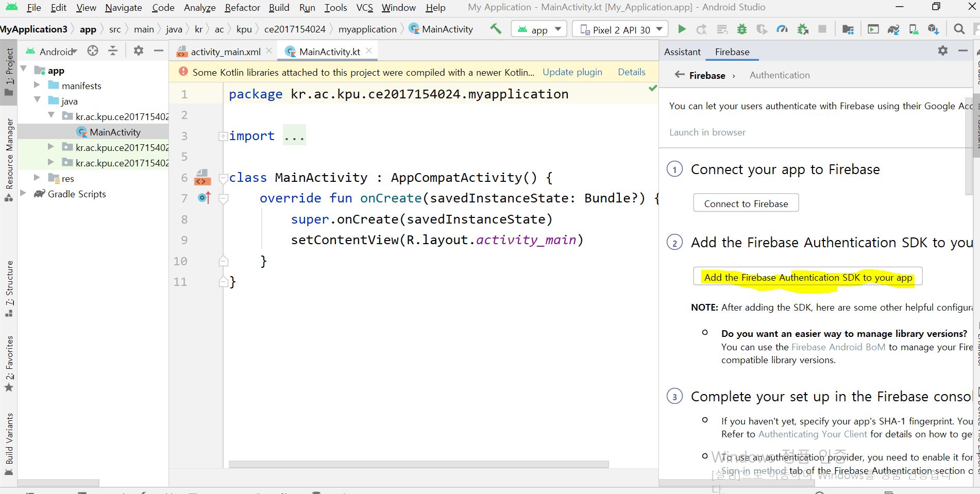Collapse the app module tree node
980x494 pixels.
click(x=24, y=69)
